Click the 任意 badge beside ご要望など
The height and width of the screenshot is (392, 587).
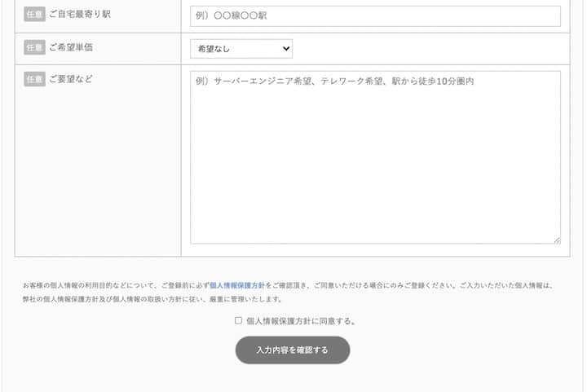(34, 79)
